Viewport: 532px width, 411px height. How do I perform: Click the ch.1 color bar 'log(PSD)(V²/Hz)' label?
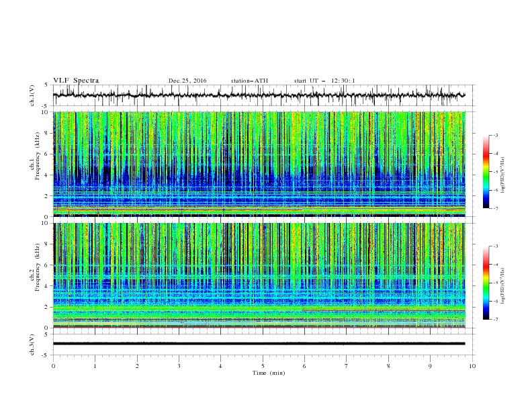point(503,175)
